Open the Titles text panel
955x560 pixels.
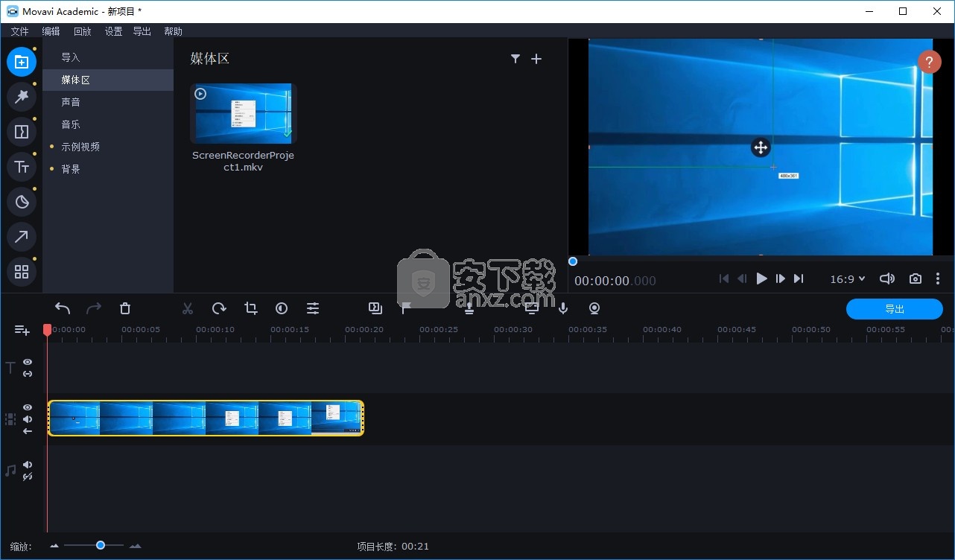22,167
